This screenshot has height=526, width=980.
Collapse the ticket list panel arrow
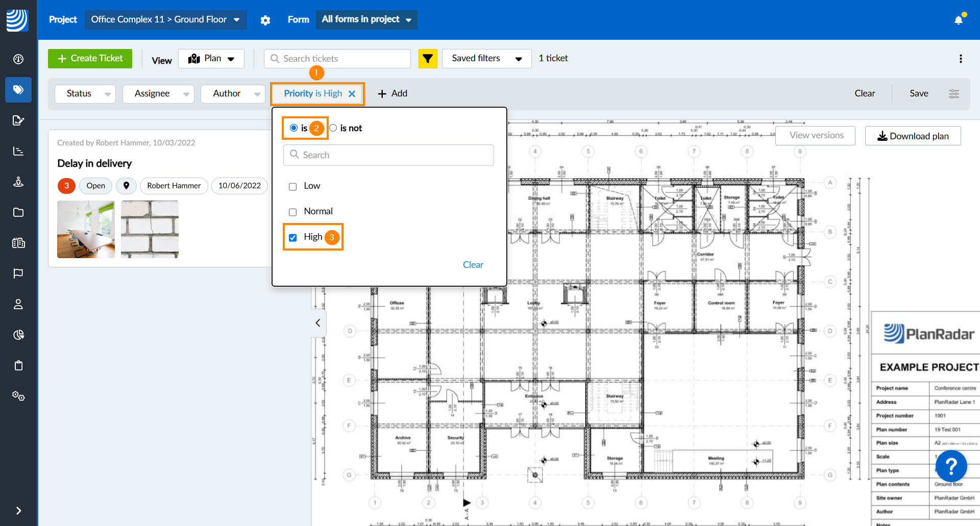coord(318,323)
